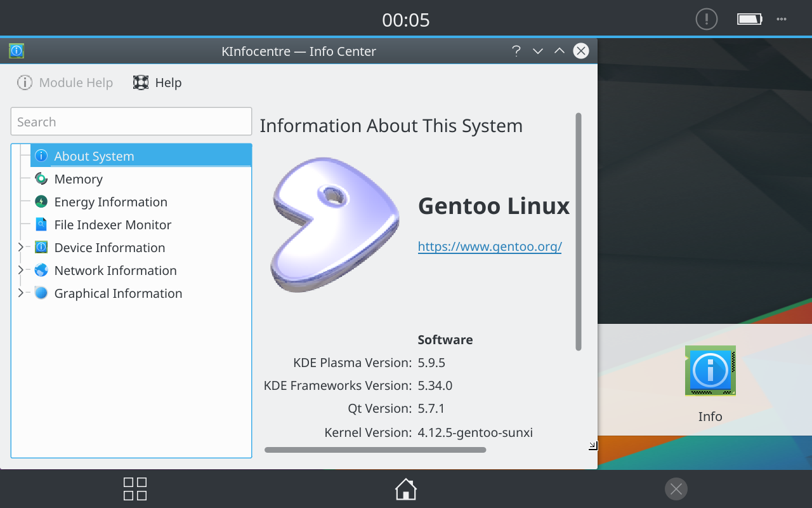Expand the Graphical Information tree node
This screenshot has width=812, height=508.
[20, 293]
